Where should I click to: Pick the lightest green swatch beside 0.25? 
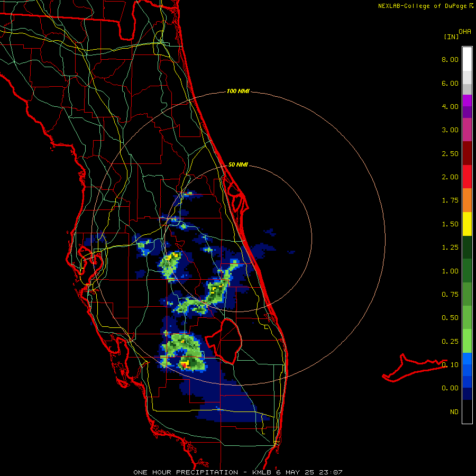point(467,341)
